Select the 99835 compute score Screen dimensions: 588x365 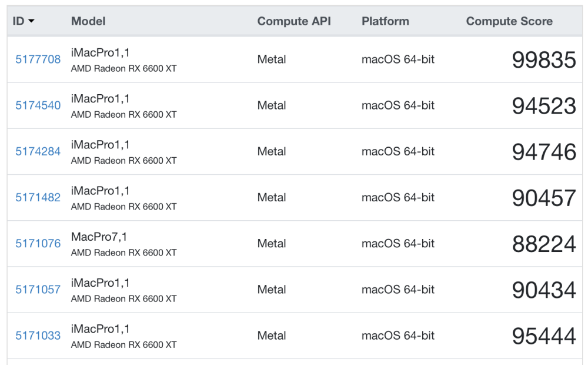coord(544,59)
